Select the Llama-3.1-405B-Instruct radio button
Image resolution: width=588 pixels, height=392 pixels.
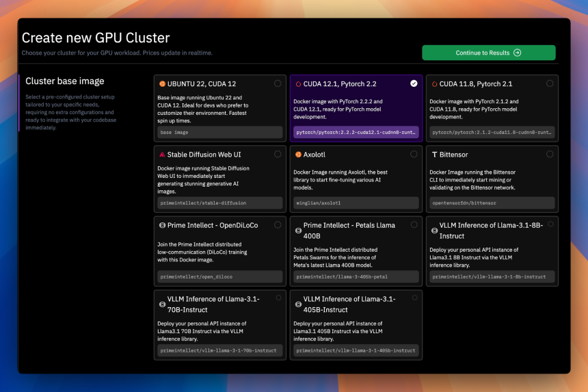(415, 298)
